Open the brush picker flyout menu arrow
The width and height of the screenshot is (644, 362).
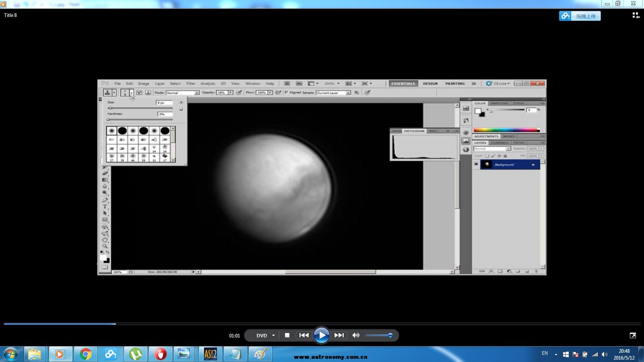coord(181,102)
